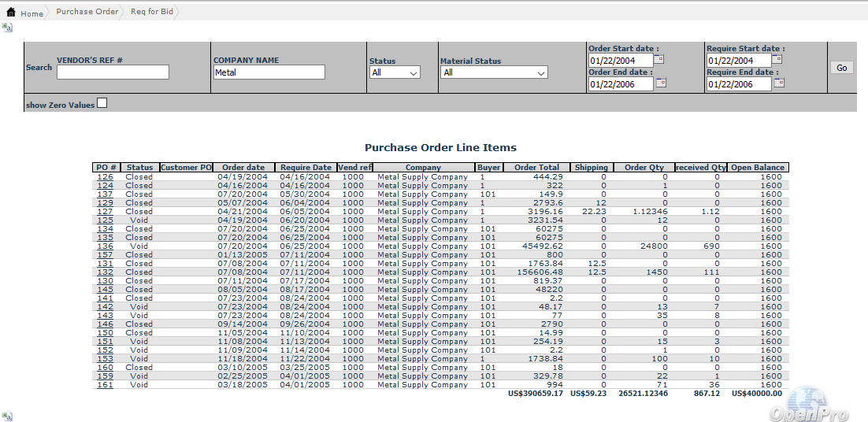Expand the Status dropdown
The height and width of the screenshot is (422, 868).
395,72
